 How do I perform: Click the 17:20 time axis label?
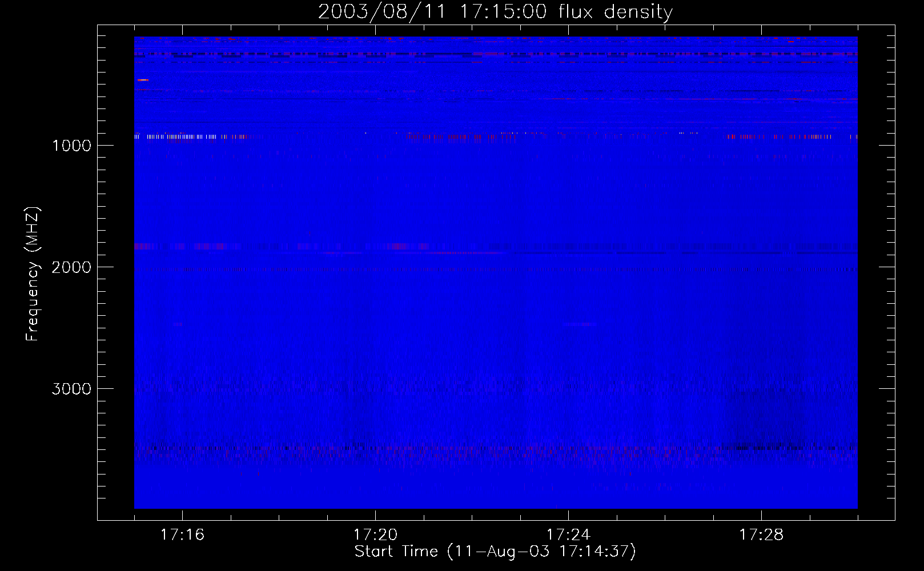[375, 535]
